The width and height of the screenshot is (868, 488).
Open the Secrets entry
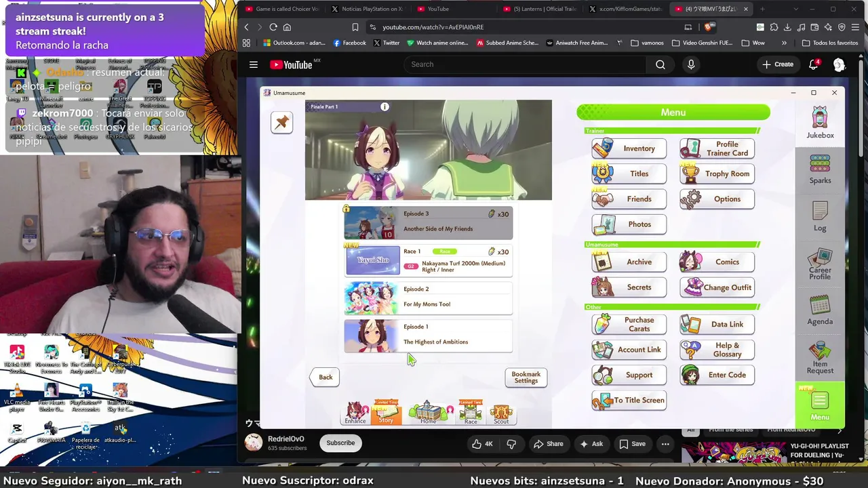(629, 287)
